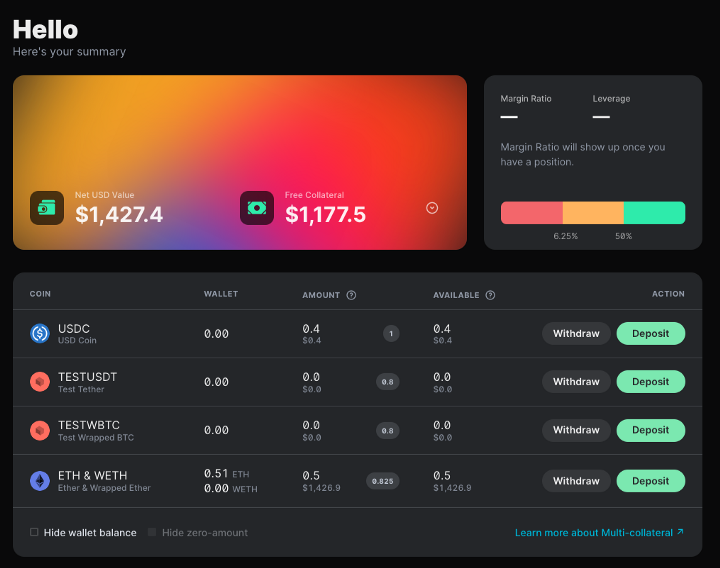Screen dimensions: 720x568
Task: Click the TESTUSDT weight badge 0.8
Action: (x=388, y=382)
